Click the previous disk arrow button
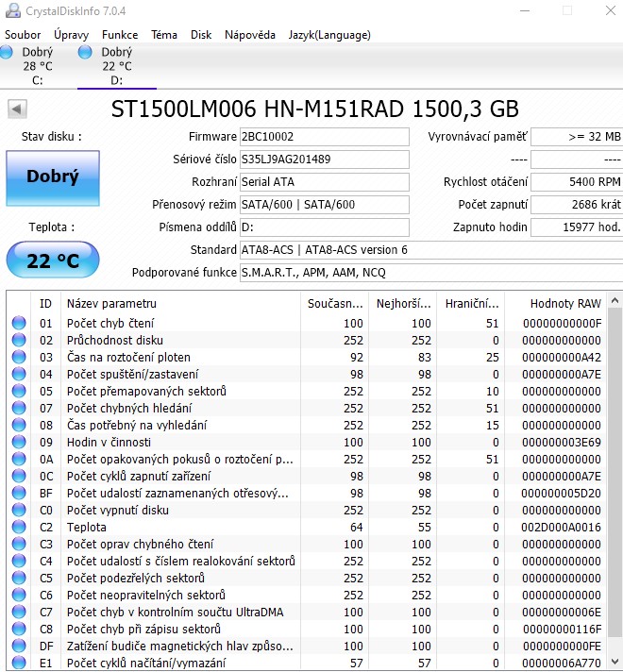The image size is (623, 672). [x=16, y=109]
